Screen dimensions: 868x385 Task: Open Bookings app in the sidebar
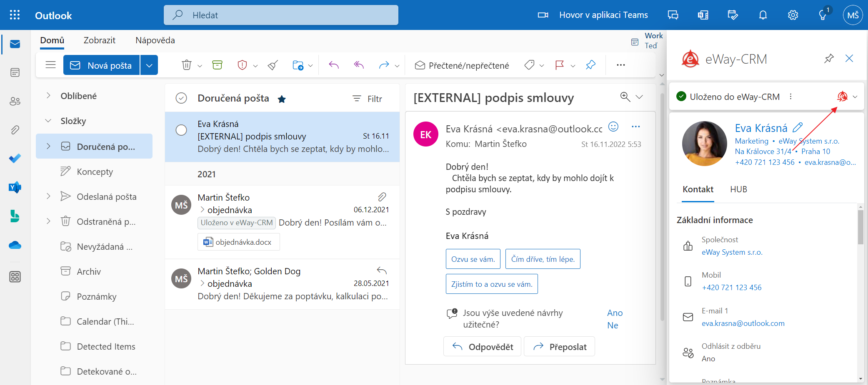tap(15, 216)
